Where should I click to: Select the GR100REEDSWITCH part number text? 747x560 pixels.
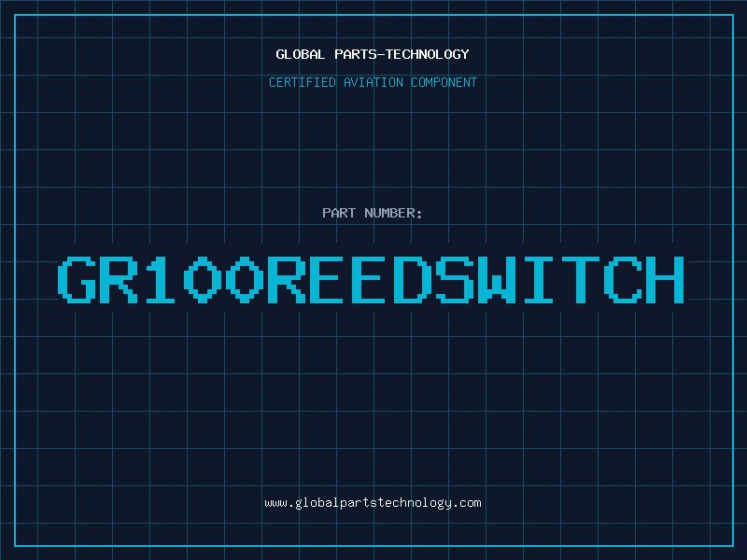(x=371, y=279)
